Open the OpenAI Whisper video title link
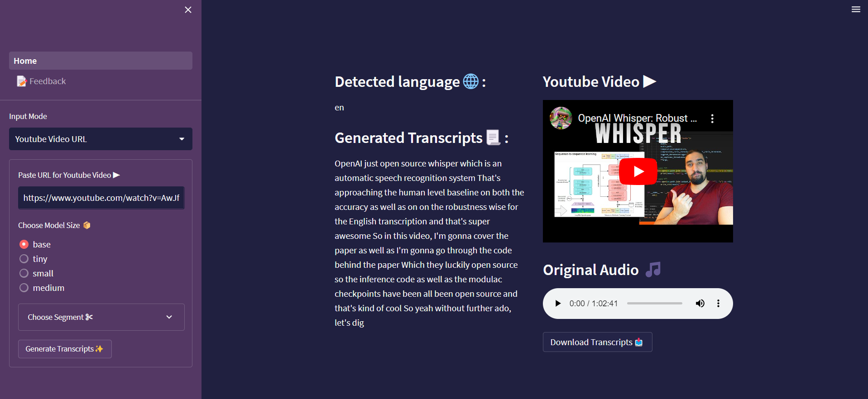The image size is (868, 399). [638, 118]
